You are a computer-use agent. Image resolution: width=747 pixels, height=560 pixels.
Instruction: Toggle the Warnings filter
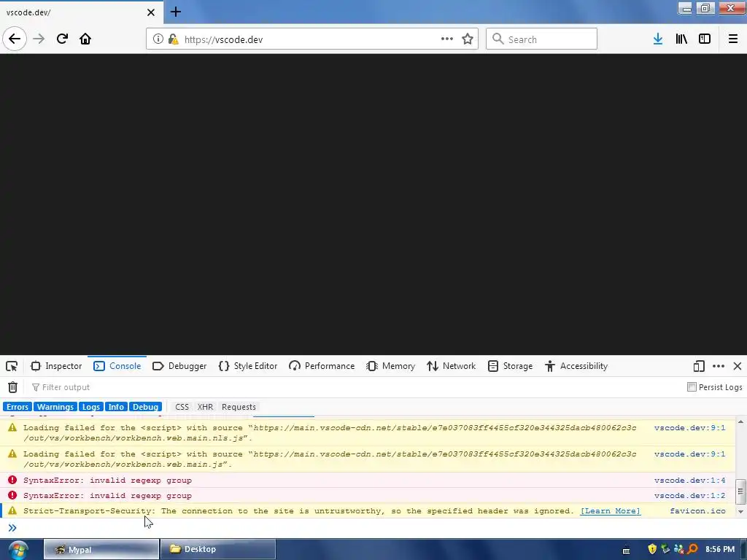(x=55, y=407)
